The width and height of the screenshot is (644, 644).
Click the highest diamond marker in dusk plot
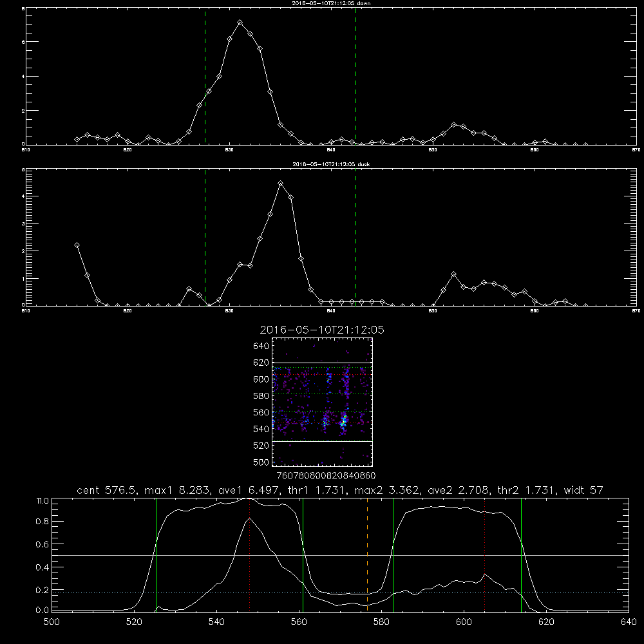tap(281, 183)
